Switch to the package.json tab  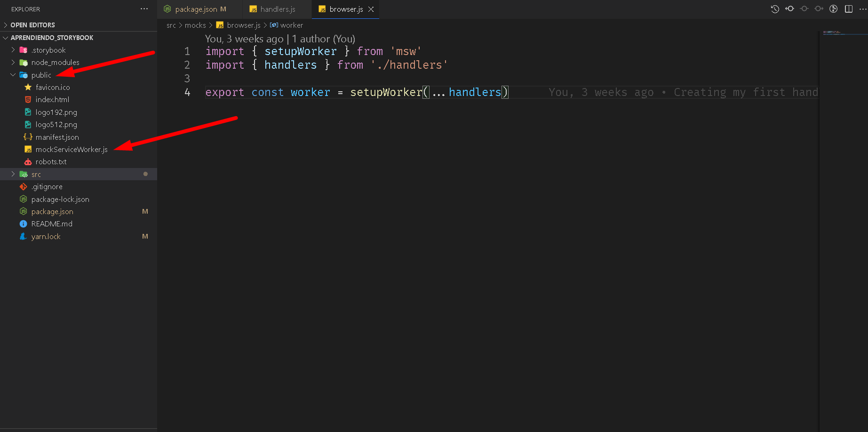coord(196,9)
